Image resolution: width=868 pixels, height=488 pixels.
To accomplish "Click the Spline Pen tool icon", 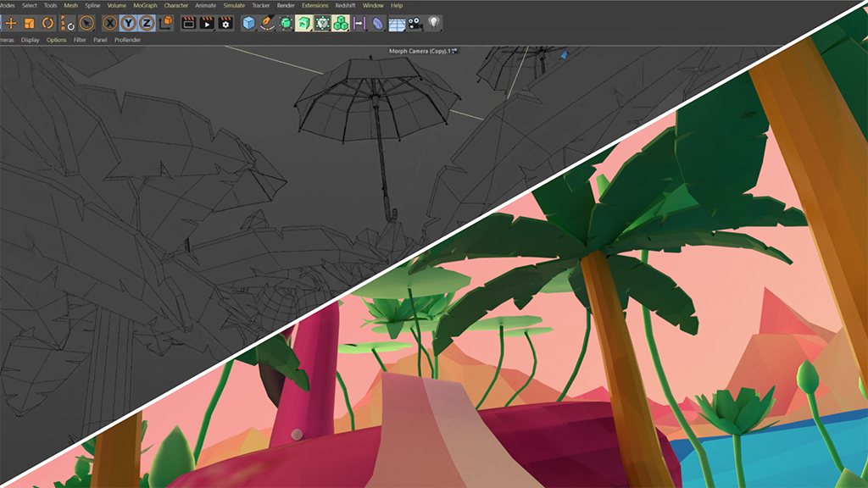I will [x=267, y=23].
